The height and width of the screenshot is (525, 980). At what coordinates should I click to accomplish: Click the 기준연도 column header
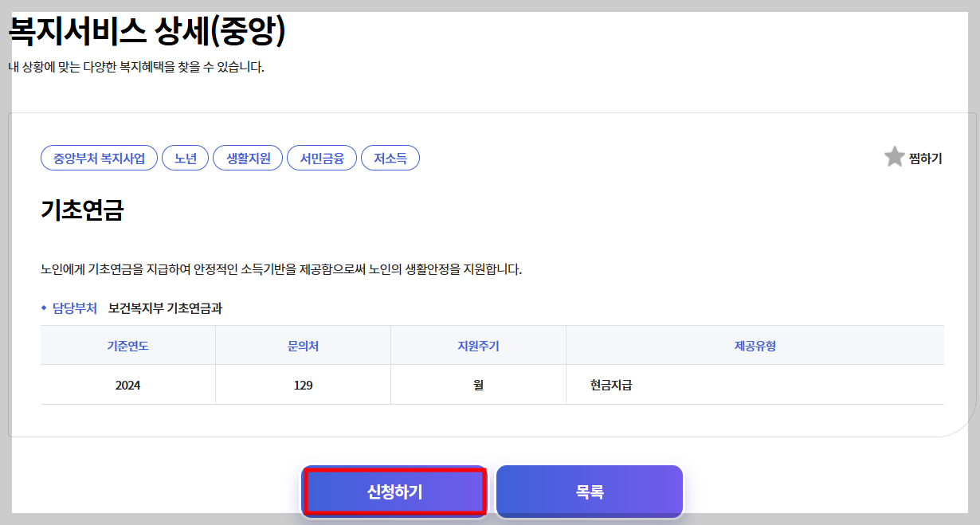[x=128, y=346]
